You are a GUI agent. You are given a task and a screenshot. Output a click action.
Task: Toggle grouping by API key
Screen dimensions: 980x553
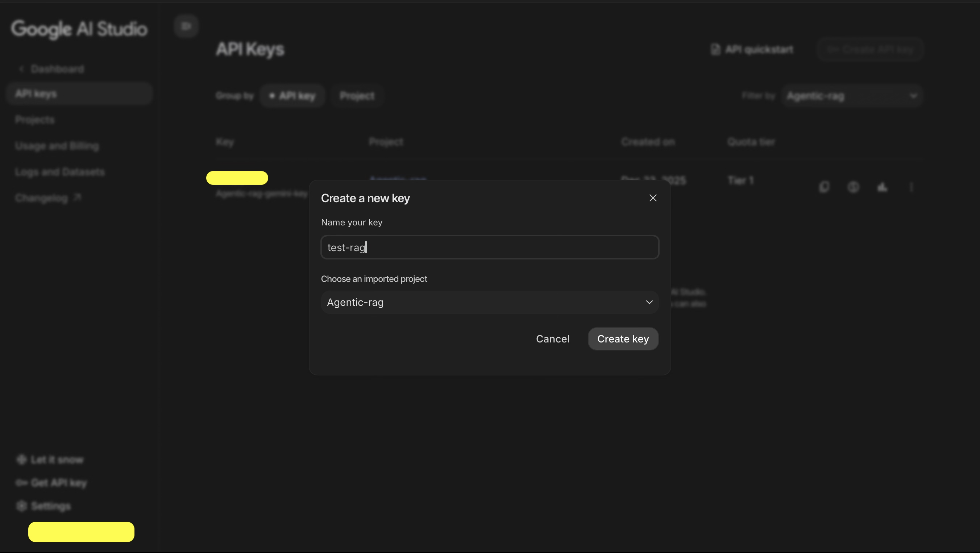click(x=292, y=95)
